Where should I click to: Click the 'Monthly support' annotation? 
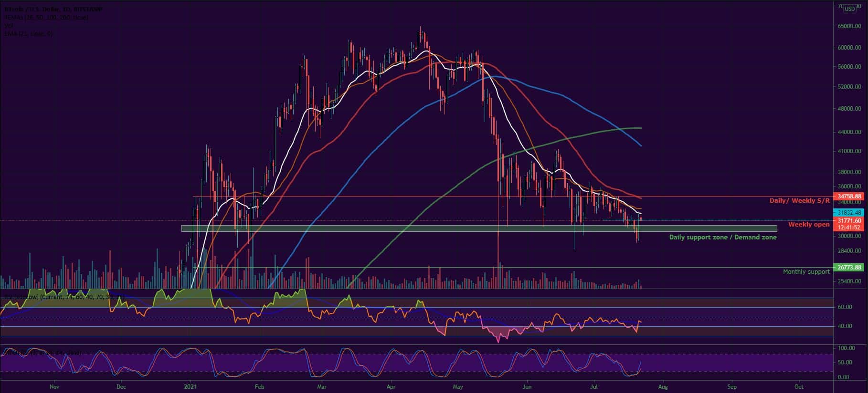(x=806, y=272)
